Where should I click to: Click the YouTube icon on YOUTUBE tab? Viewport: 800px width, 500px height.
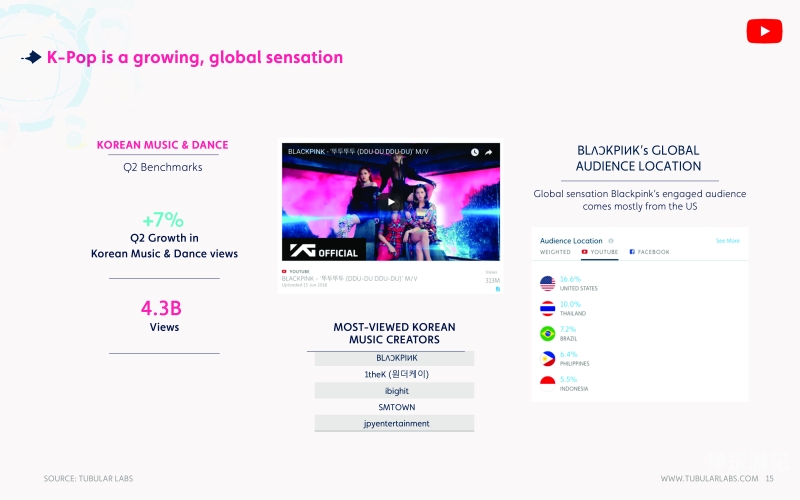585,252
